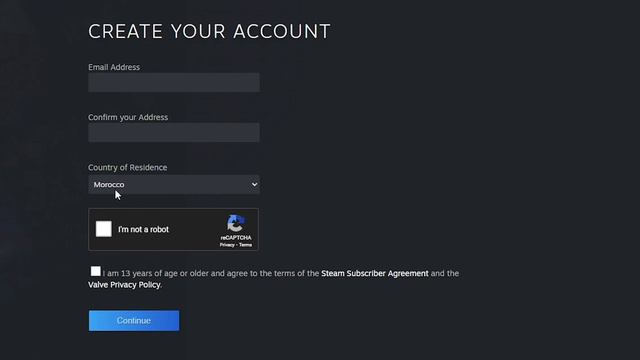
Task: Focus the Email Address input field
Action: click(173, 82)
